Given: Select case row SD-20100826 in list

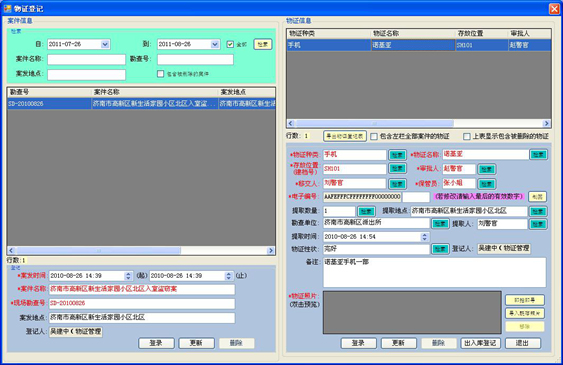Looking at the screenshot, I should tap(141, 104).
